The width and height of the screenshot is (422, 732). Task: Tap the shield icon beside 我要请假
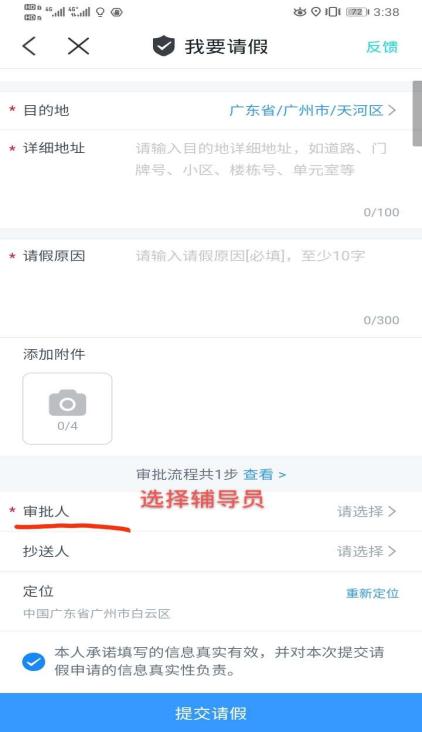point(164,46)
